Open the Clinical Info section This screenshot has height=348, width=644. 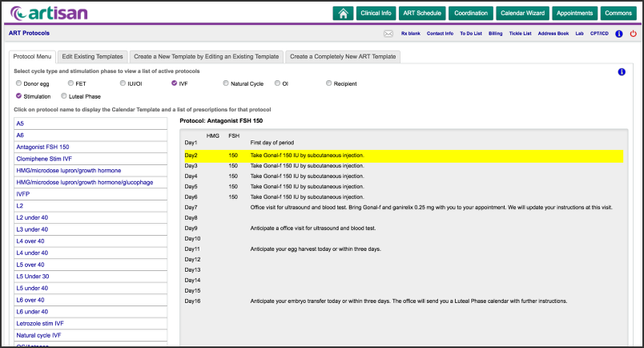[376, 13]
